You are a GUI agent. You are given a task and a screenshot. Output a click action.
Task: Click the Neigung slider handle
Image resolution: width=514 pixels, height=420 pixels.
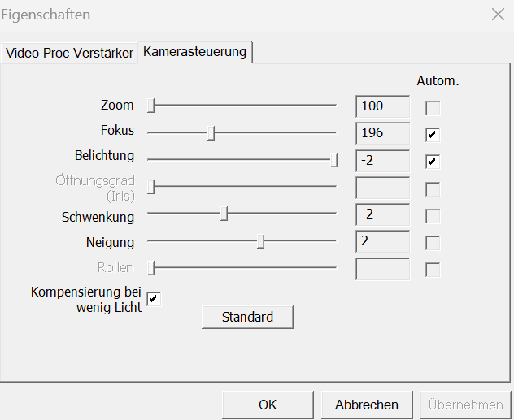click(260, 241)
